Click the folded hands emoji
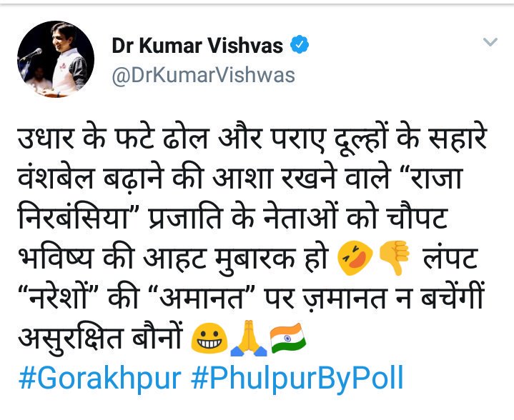 coord(249,338)
